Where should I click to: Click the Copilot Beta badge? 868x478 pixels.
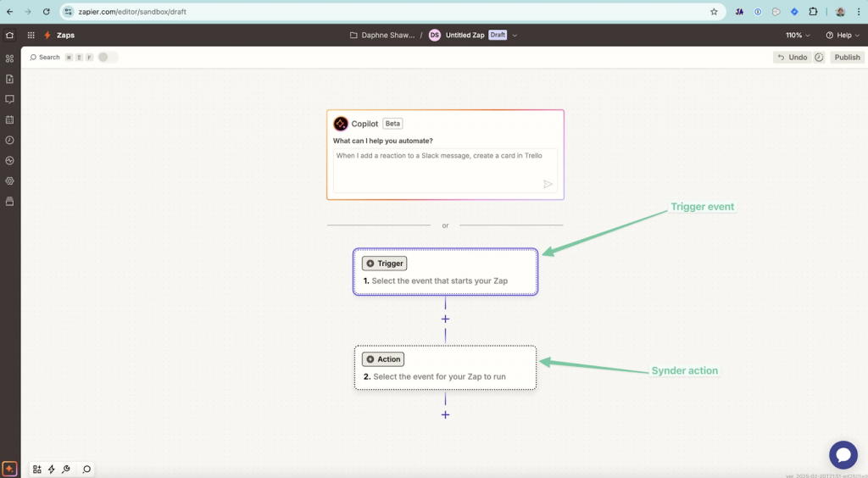(392, 124)
